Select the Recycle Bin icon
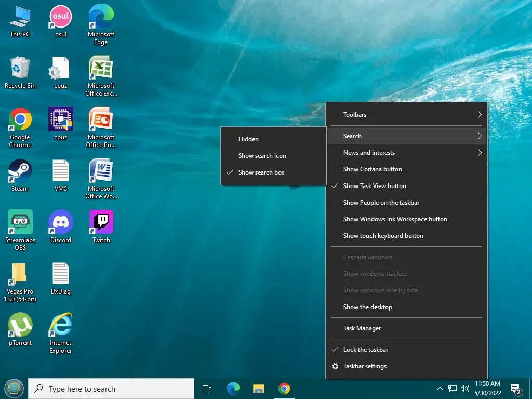This screenshot has width=532, height=399. pyautogui.click(x=20, y=73)
